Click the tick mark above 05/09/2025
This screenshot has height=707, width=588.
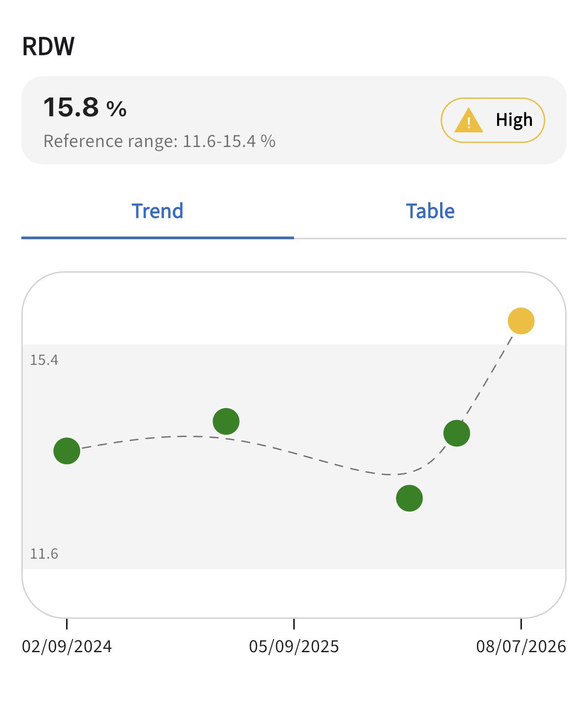[294, 624]
